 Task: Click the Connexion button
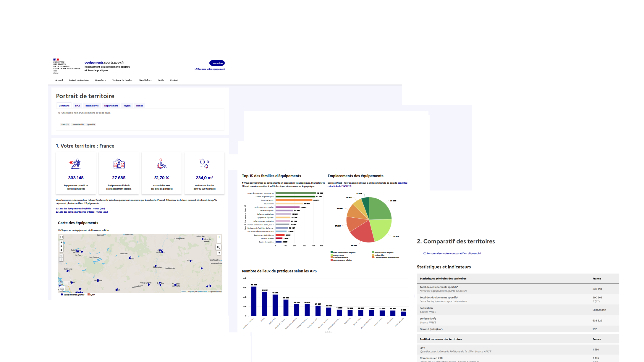[217, 63]
